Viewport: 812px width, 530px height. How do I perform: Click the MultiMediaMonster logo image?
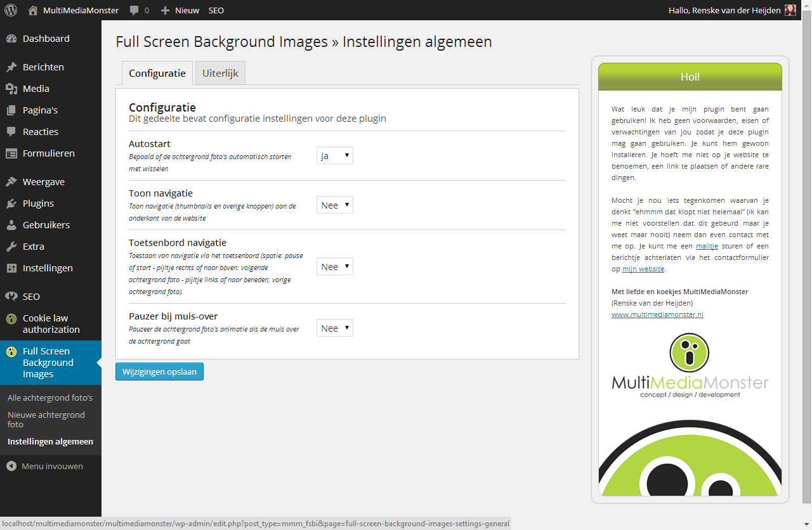(x=690, y=366)
